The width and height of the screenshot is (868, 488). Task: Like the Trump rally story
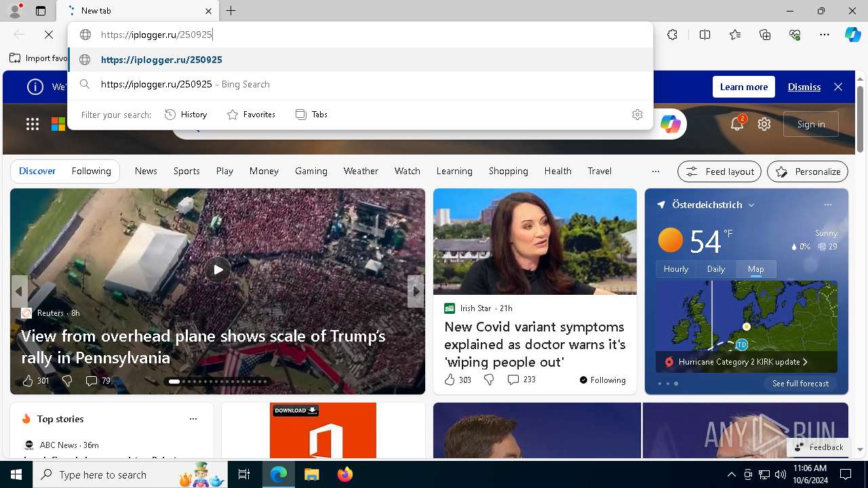pos(28,381)
